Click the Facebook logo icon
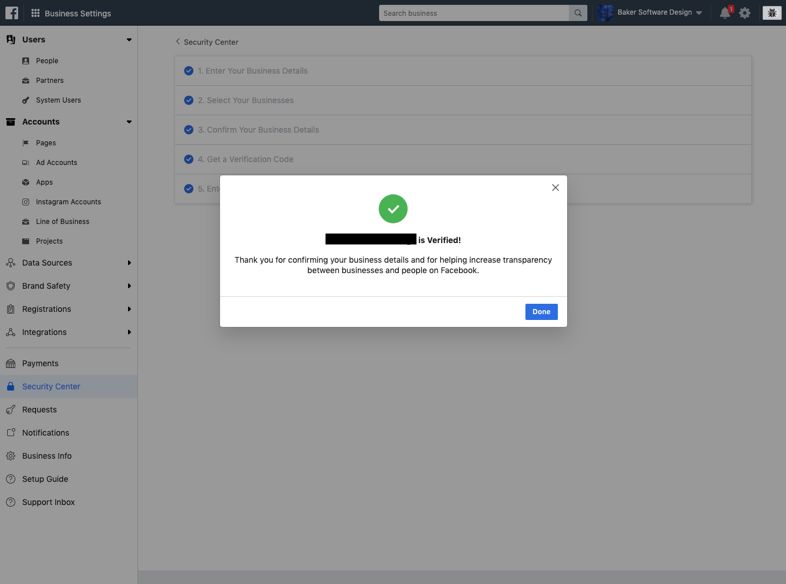 click(12, 13)
